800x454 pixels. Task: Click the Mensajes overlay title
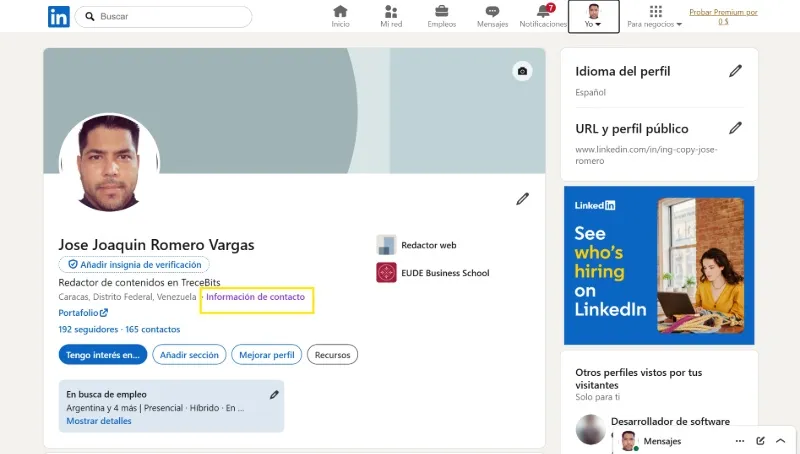(662, 441)
